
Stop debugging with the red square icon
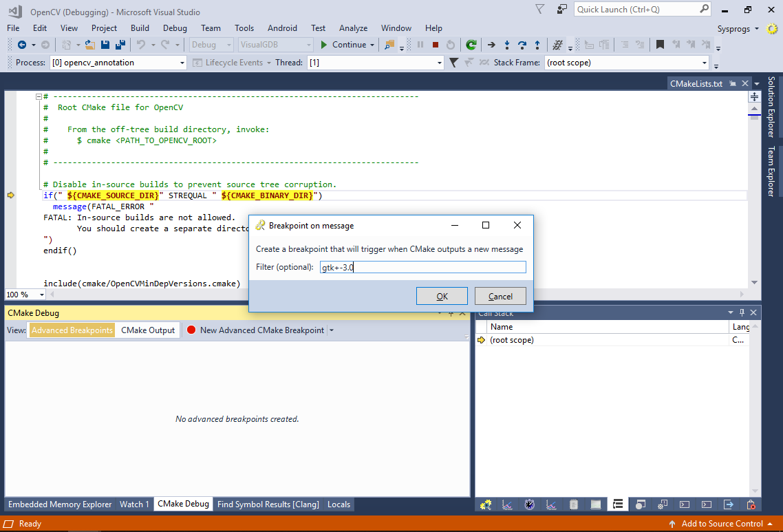click(436, 45)
